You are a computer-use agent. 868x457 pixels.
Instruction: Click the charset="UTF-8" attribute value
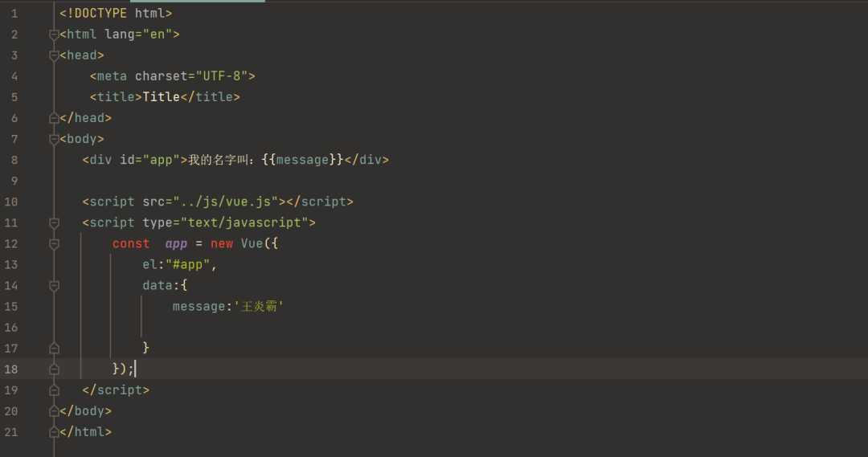(x=222, y=75)
